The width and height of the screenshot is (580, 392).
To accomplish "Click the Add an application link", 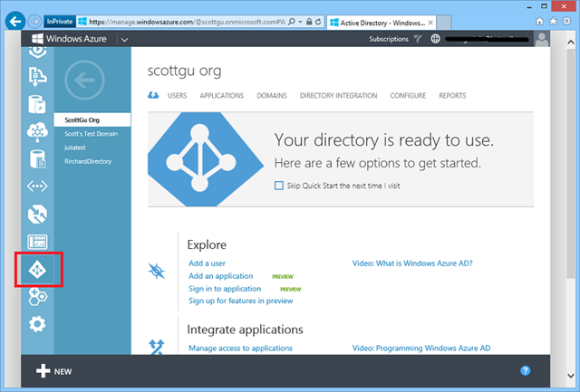I will (221, 276).
